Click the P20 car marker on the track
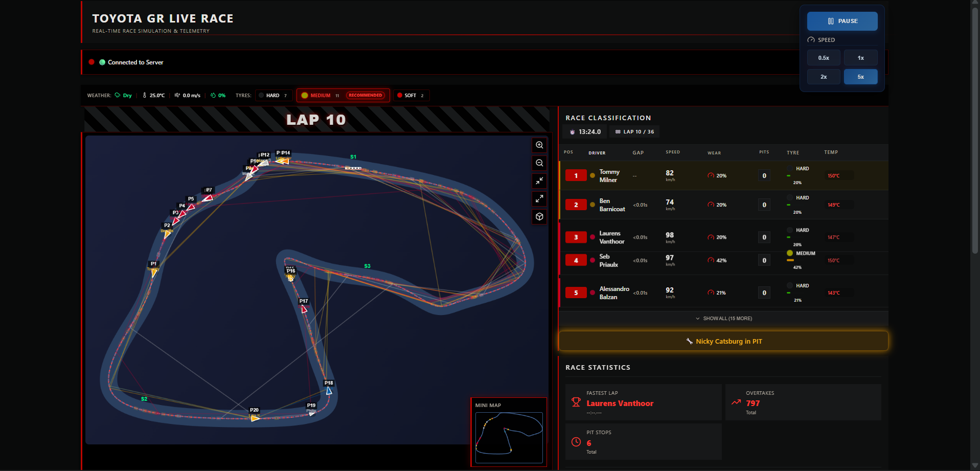 [x=255, y=418]
